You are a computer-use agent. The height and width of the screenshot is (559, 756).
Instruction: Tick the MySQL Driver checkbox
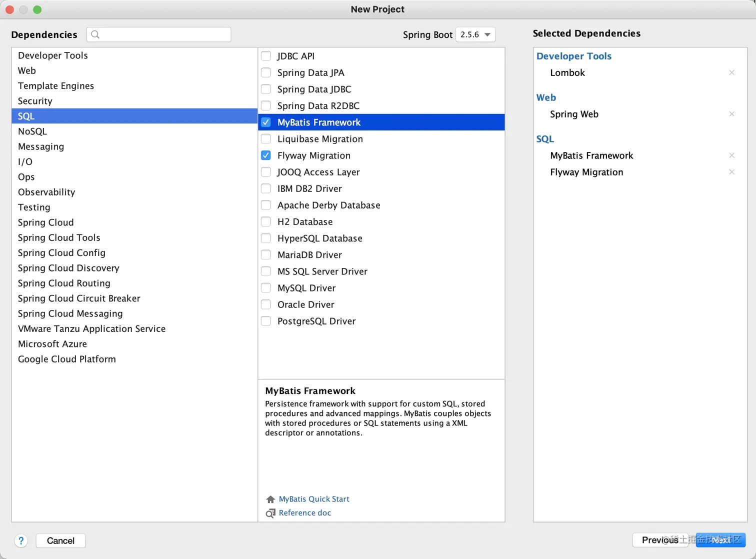coord(266,288)
